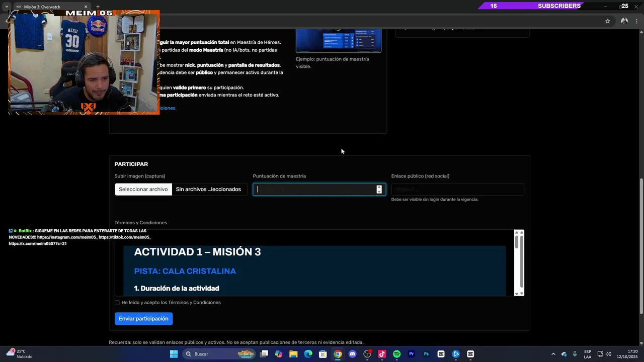Viewport: 644px width, 362px height.
Task: Submit with Enviar participación button
Action: point(143,319)
